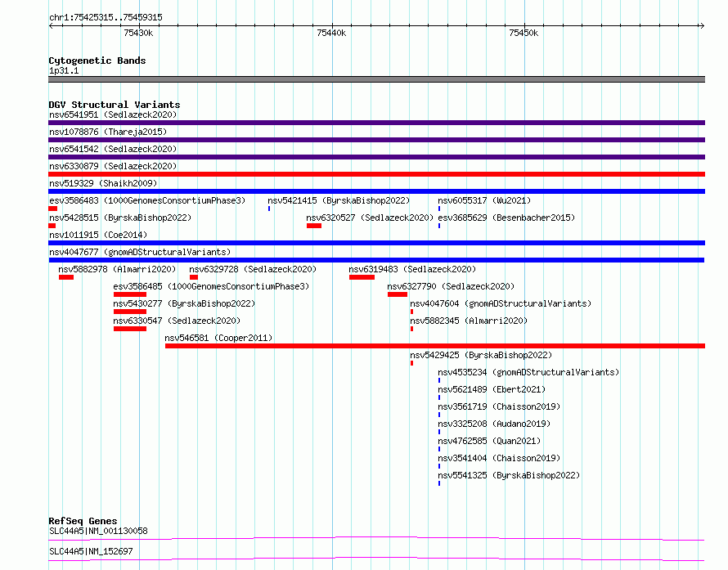The height and width of the screenshot is (570, 728).
Task: Click the gray 1p31.1 cytogenetic band bar
Action: point(376,79)
